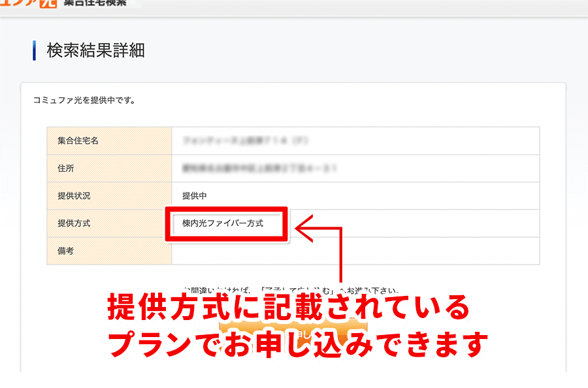Select the 棟内光ファイバー方式 value in red box
This screenshot has width=588, height=388.
[223, 223]
